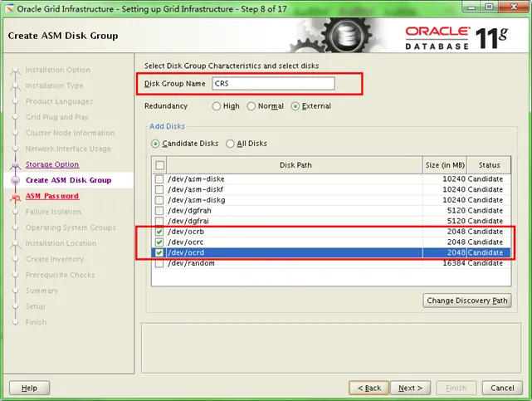
Task: Uncheck the /dev/ocrb disk checkbox
Action: pyautogui.click(x=159, y=232)
